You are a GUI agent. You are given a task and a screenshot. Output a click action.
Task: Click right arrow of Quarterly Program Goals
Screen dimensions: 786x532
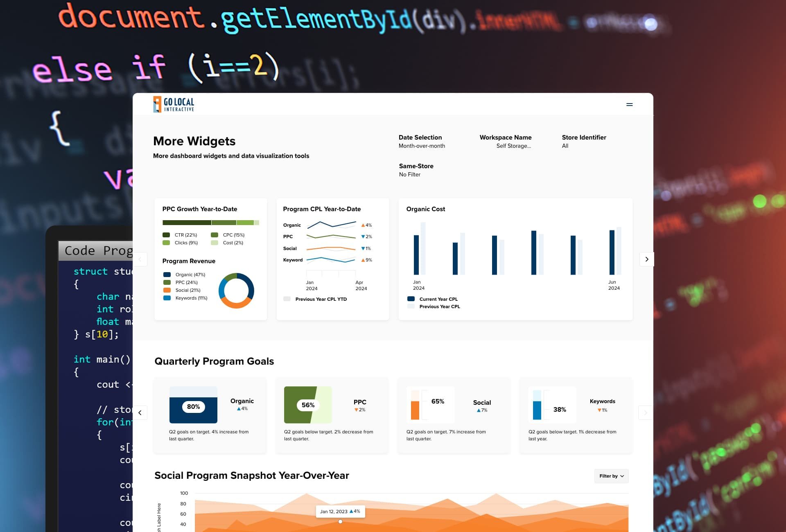click(645, 413)
